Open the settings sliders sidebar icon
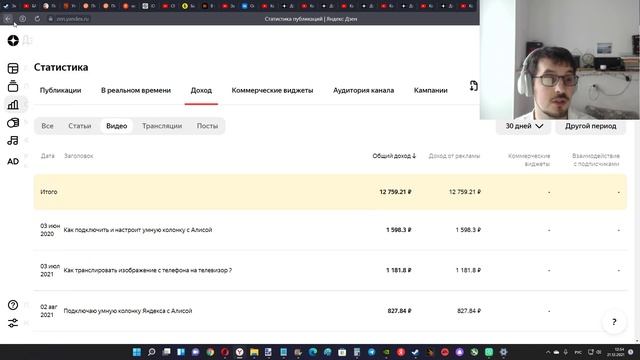 coord(13,323)
